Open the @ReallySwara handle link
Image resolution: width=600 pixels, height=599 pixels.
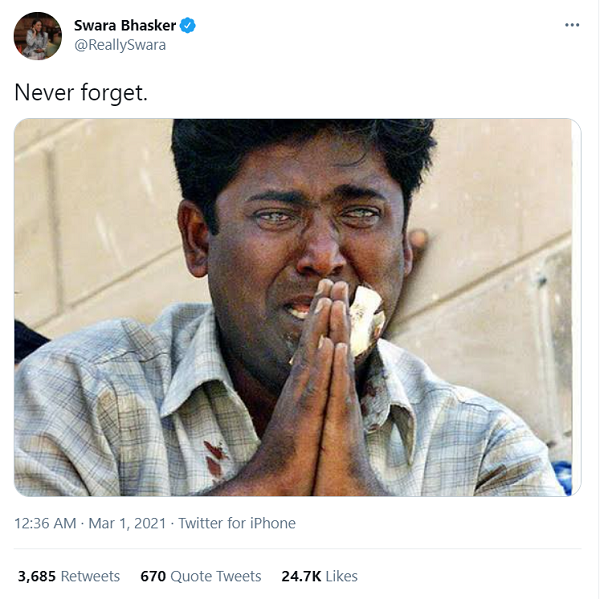pyautogui.click(x=120, y=45)
